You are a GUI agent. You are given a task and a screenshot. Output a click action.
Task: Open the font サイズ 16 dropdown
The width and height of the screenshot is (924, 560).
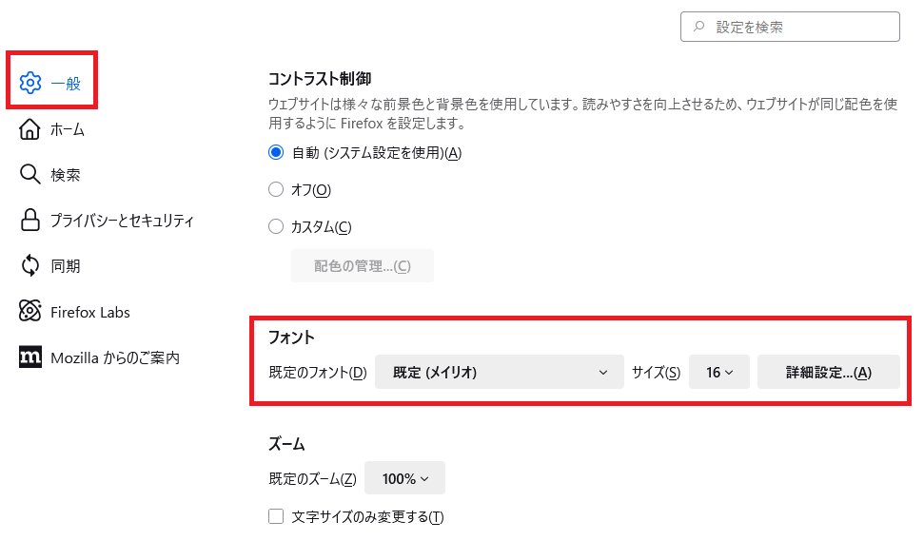pos(718,372)
